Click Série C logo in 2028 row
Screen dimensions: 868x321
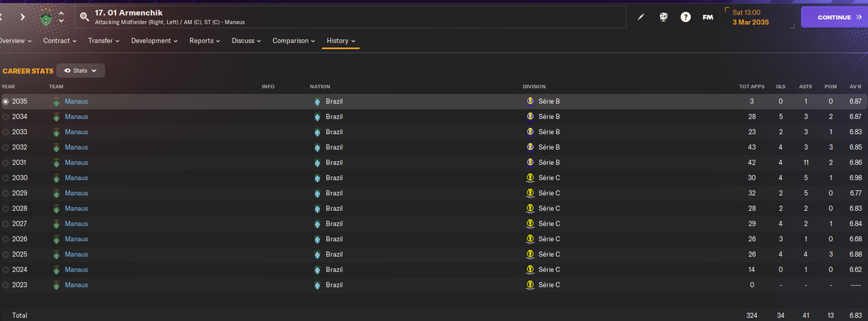[x=530, y=209]
